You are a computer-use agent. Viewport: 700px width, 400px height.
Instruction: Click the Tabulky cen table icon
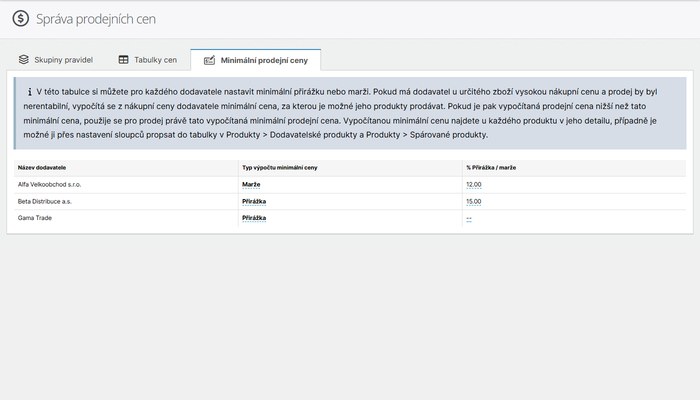point(123,59)
